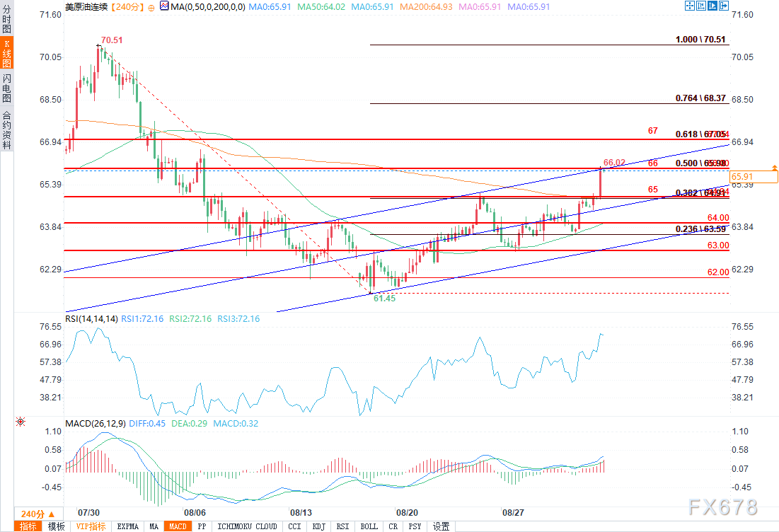Apply the EXPMA indicator
779x532 pixels.
[x=127, y=526]
